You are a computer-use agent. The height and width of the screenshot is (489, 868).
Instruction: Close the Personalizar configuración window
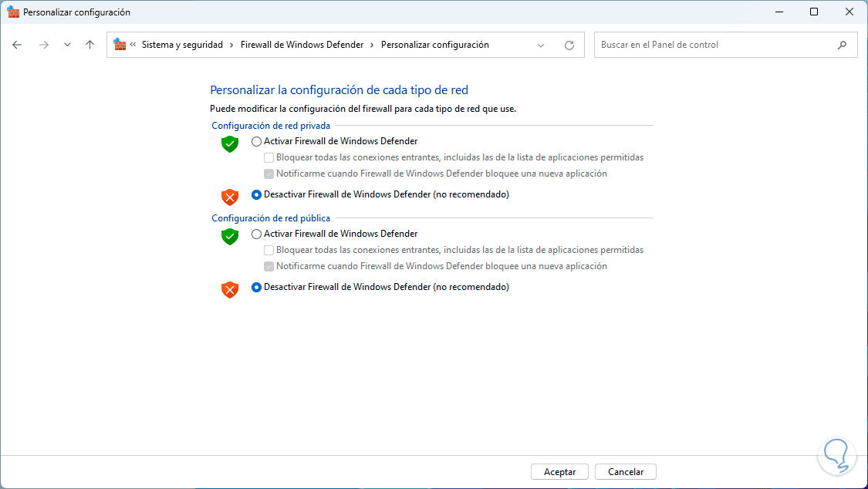pyautogui.click(x=849, y=12)
